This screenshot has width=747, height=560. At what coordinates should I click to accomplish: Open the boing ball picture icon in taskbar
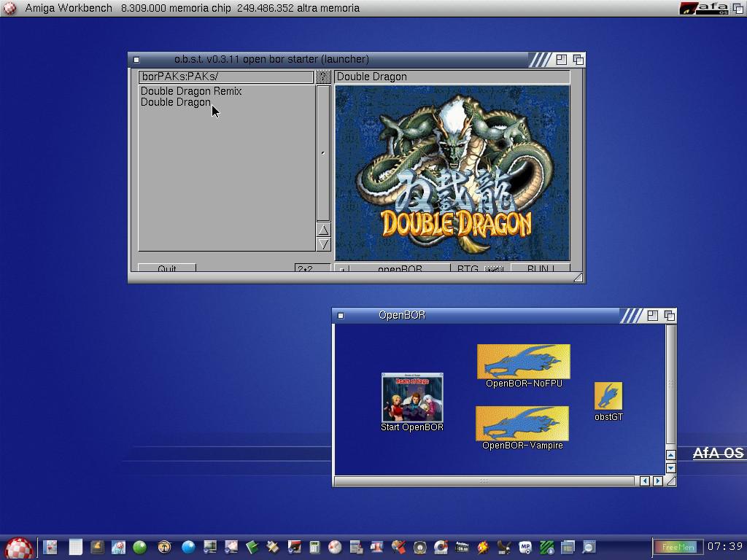click(118, 547)
